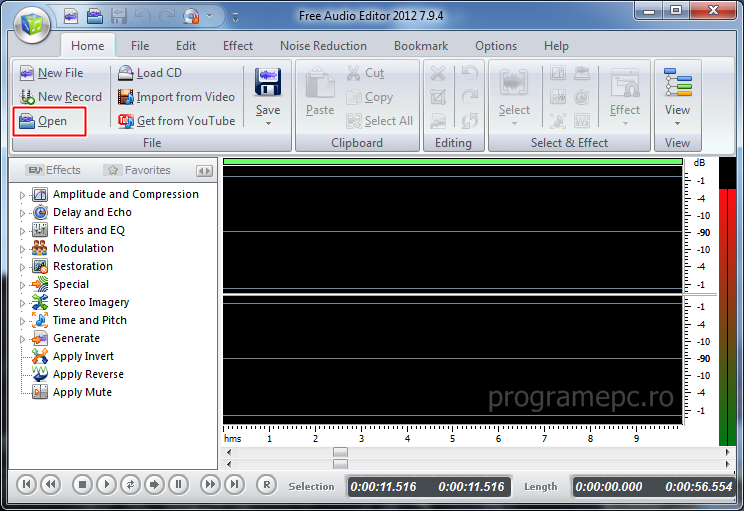Click the Rewind button

point(50,484)
